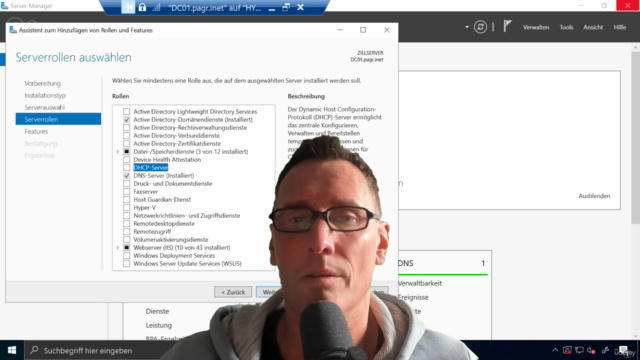Click the lock icon in connection bar
This screenshot has width=640, height=360.
[142, 7]
